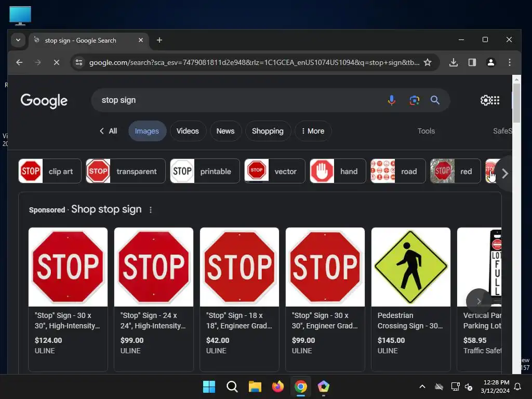This screenshot has width=532, height=399.
Task: Click the Chrome taskbar icon
Action: 301,387
